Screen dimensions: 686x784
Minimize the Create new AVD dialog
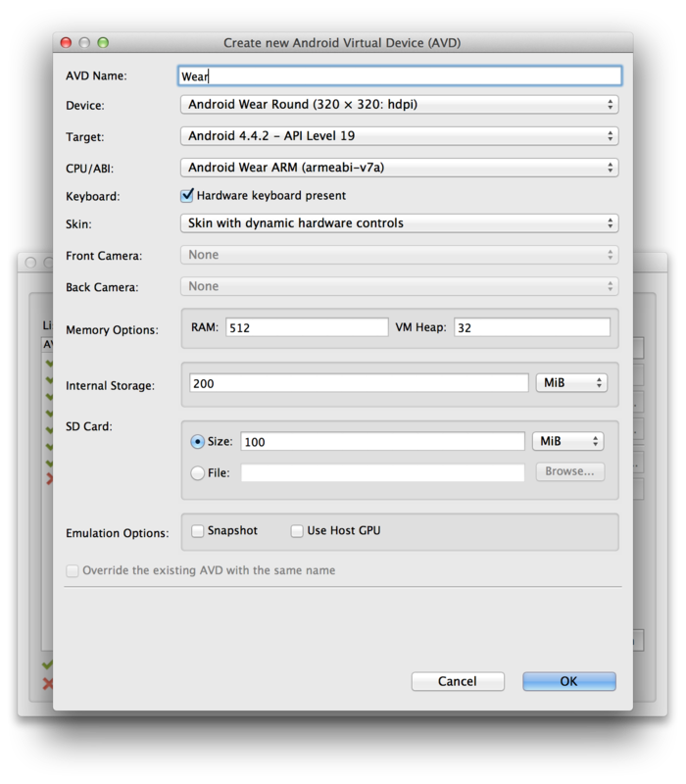(x=84, y=42)
